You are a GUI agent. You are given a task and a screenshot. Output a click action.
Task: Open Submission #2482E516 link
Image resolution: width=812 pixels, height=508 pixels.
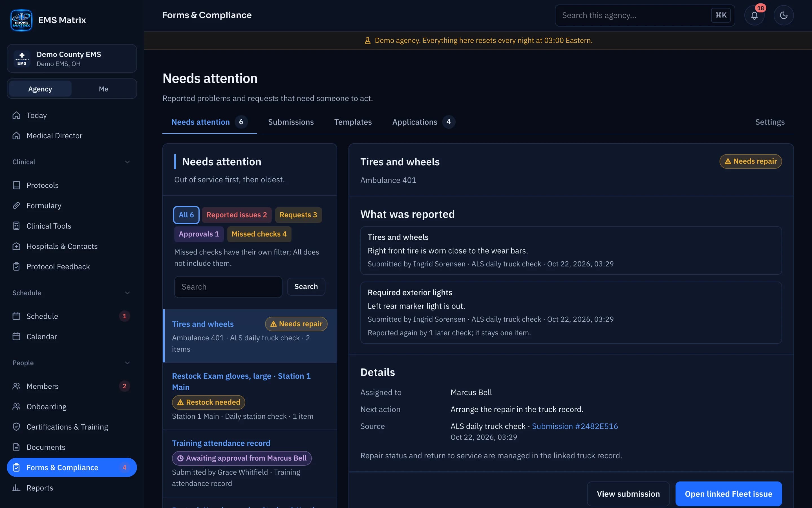575,426
